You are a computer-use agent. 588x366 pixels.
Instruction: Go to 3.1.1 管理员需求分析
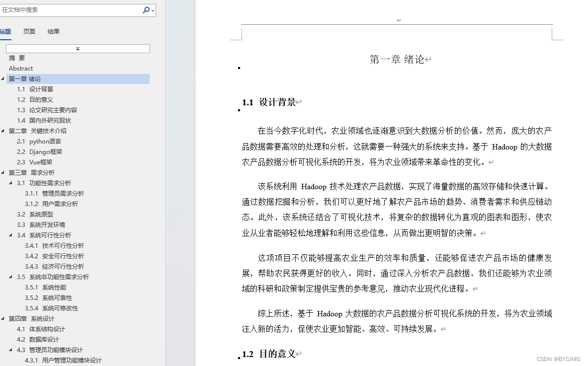tap(54, 194)
